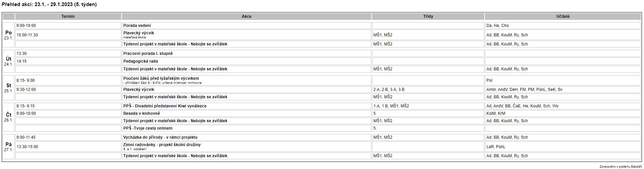Viewport: 644px width, 169px height.
Task: Click the Porada vedení event
Action: click(137, 26)
